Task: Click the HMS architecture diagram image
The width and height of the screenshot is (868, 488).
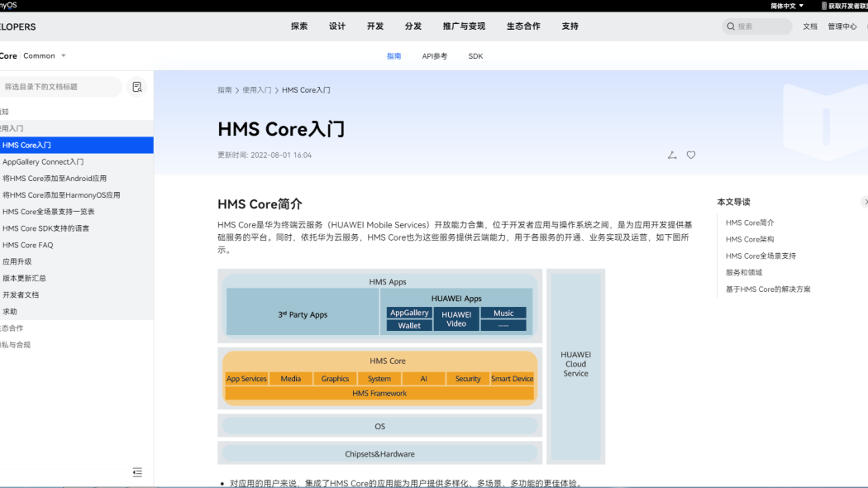Action: (x=412, y=366)
